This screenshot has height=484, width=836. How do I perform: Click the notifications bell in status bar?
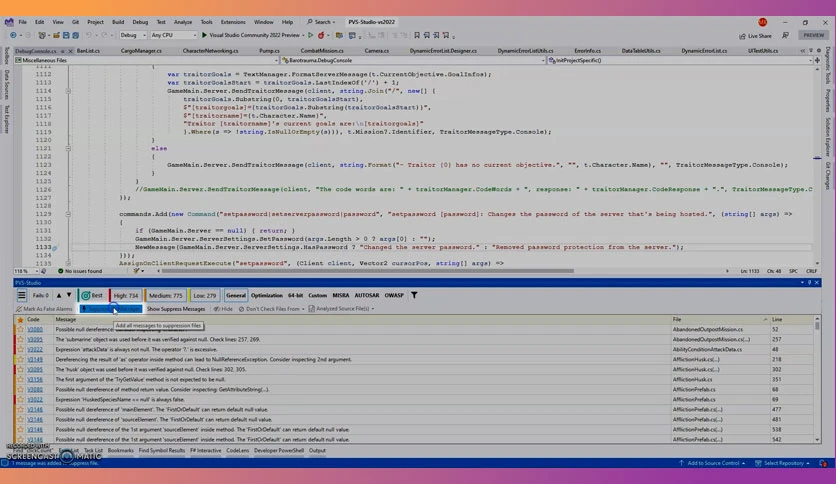coord(823,463)
